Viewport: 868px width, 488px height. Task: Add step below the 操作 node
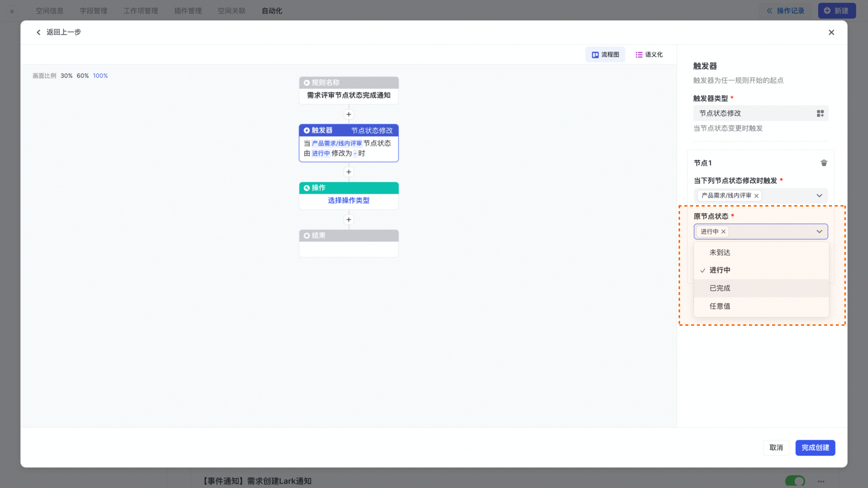[349, 220]
